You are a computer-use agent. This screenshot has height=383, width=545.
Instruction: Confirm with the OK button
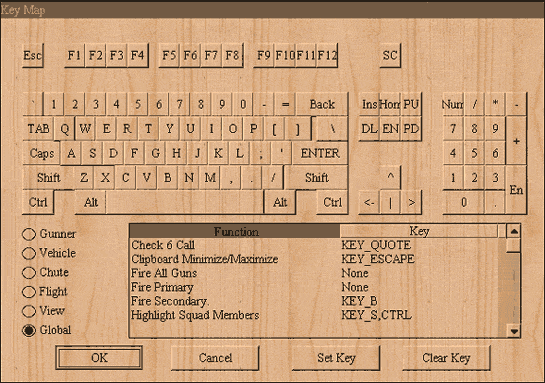[99, 358]
